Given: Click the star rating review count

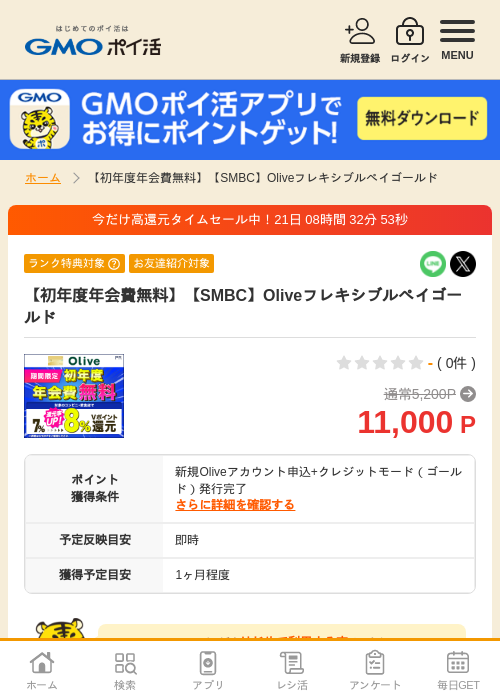Looking at the screenshot, I should click(456, 363).
